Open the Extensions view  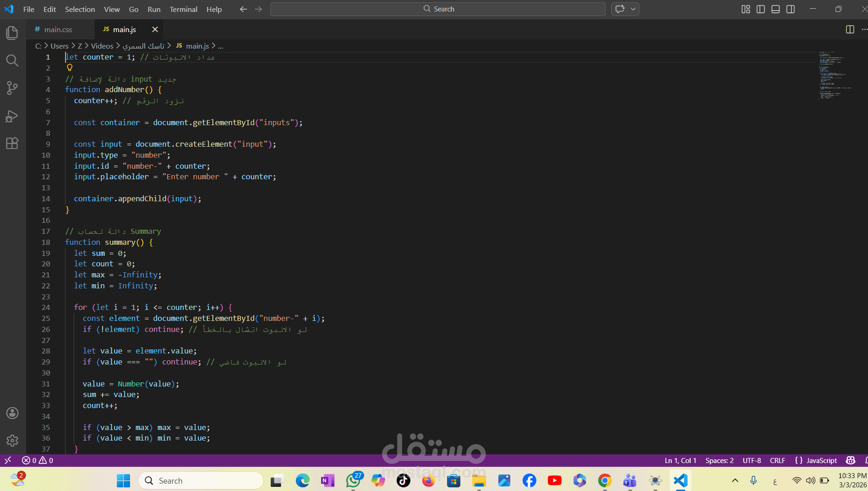[12, 143]
